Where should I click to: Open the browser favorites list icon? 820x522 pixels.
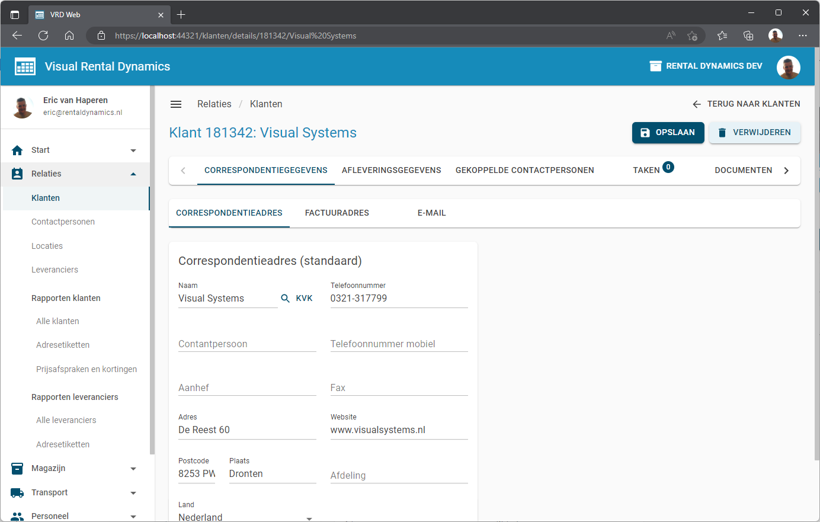click(x=722, y=36)
